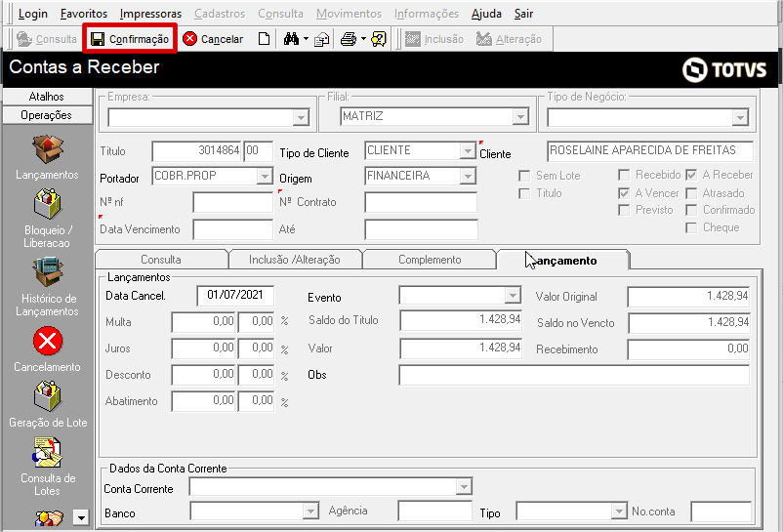Open the Tipo de Negócio dropdown
783x532 pixels.
[740, 118]
